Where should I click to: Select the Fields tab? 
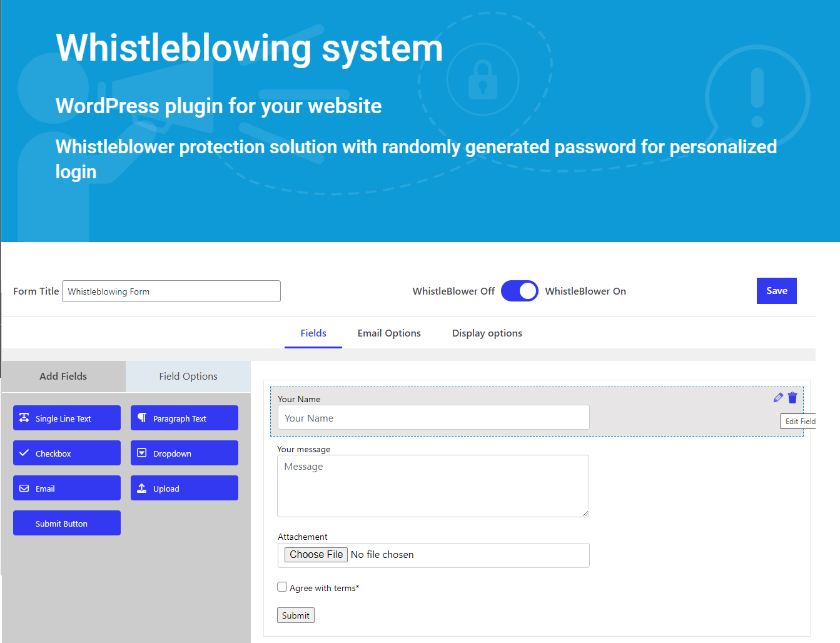(x=313, y=333)
